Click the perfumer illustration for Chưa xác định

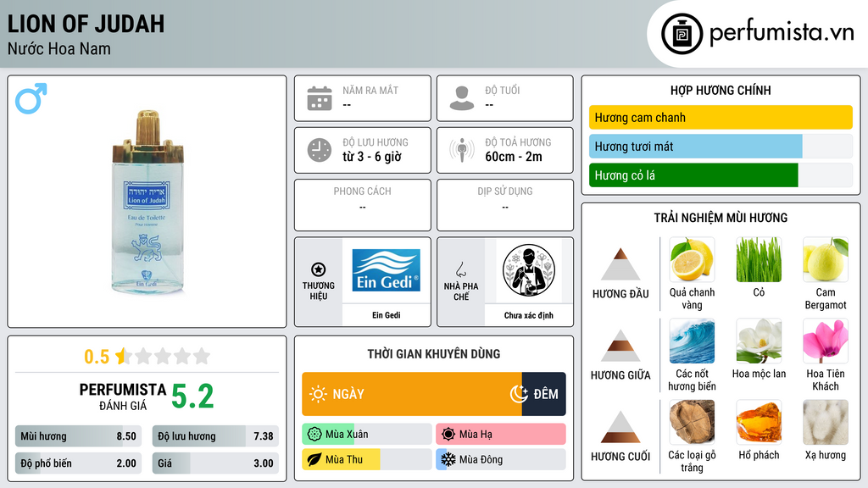529,270
